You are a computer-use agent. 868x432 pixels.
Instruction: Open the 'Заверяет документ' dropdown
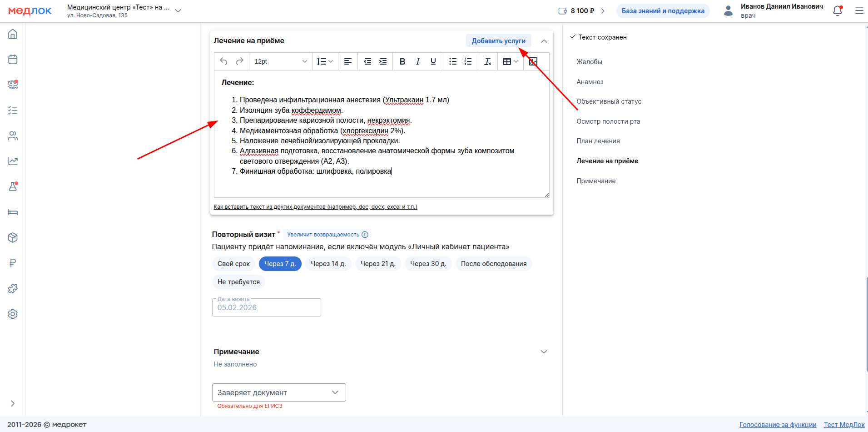tap(278, 392)
